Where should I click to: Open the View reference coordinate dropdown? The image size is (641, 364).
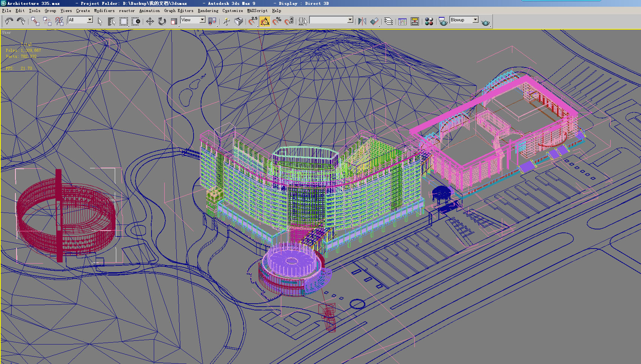coord(193,20)
